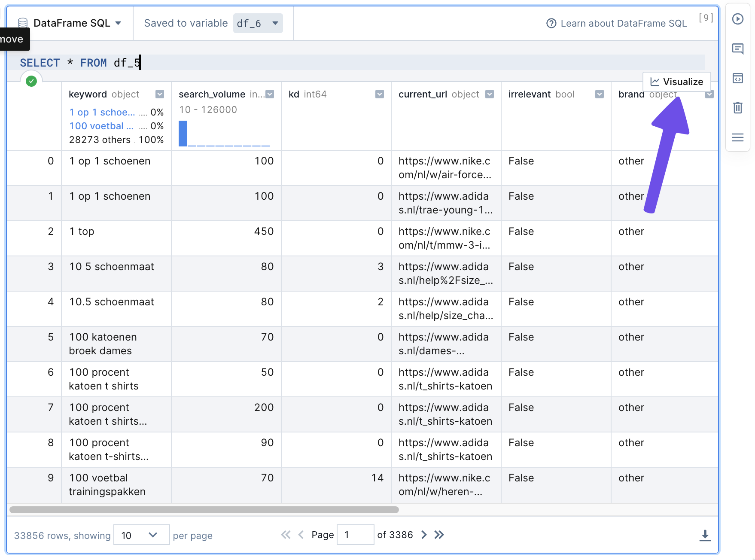Click the adidas trae-young URL cell
Screen dimensions: 755x560
[x=446, y=203]
